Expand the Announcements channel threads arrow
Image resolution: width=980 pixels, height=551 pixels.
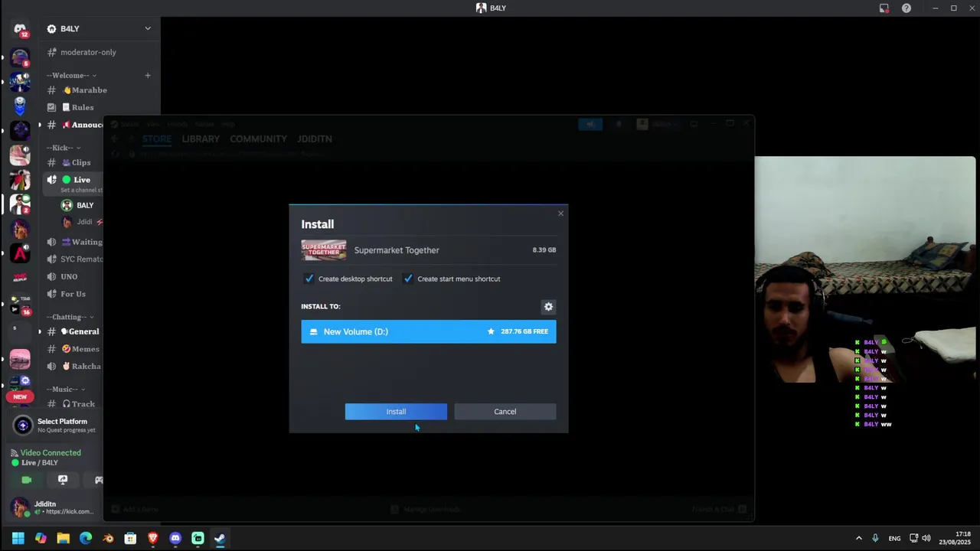(x=40, y=125)
